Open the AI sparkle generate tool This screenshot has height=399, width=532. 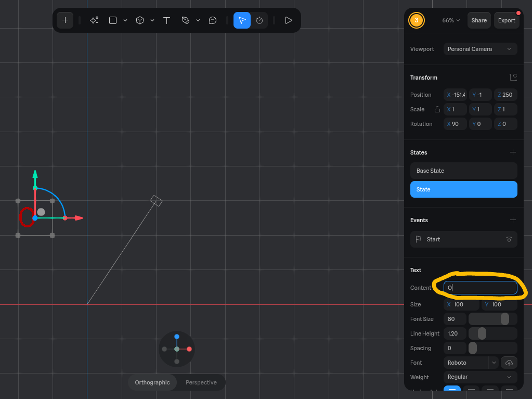coord(94,20)
